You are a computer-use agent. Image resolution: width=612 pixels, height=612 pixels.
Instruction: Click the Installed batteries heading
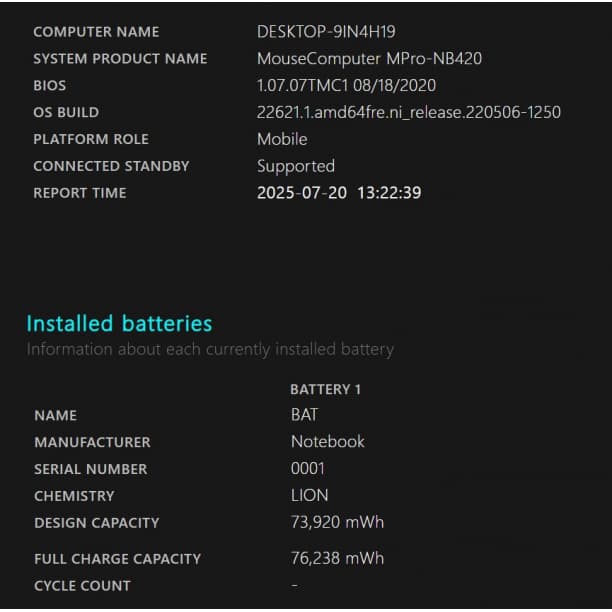point(119,324)
